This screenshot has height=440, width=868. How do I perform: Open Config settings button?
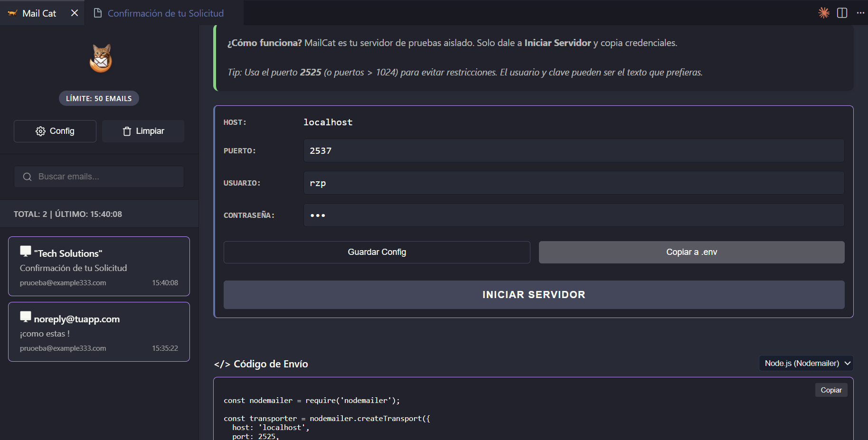[x=55, y=131]
